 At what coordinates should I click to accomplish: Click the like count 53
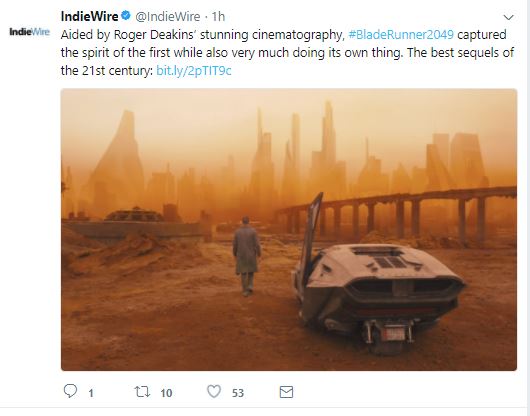[238, 393]
